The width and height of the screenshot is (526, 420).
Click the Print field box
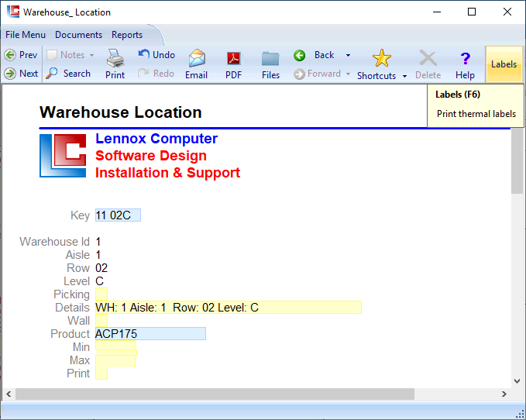point(101,373)
